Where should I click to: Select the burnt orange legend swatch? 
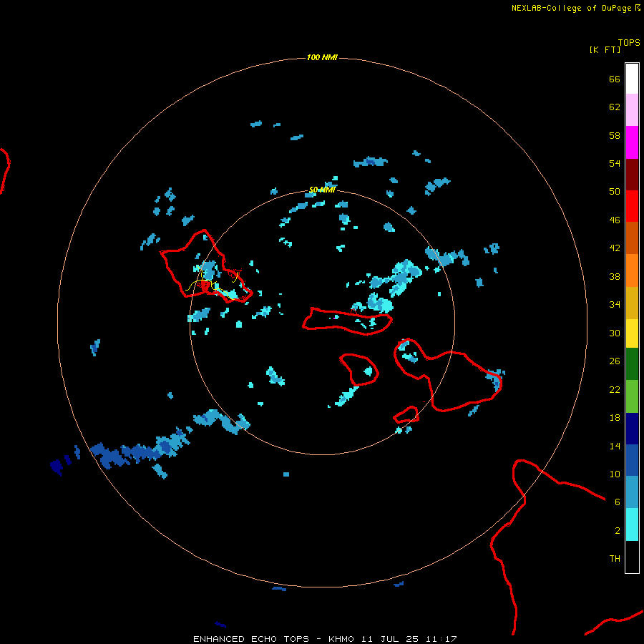coord(632,238)
